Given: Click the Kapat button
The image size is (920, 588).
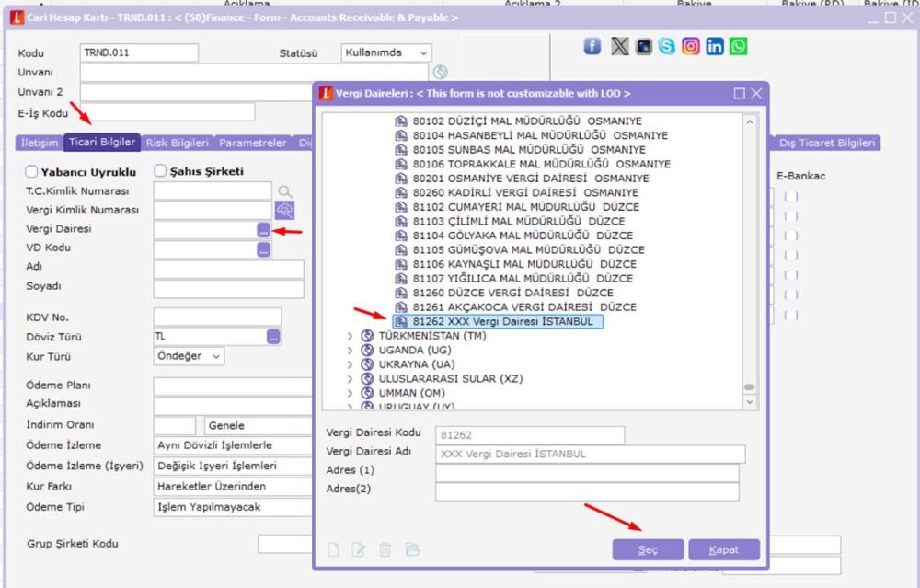Looking at the screenshot, I should tap(724, 550).
